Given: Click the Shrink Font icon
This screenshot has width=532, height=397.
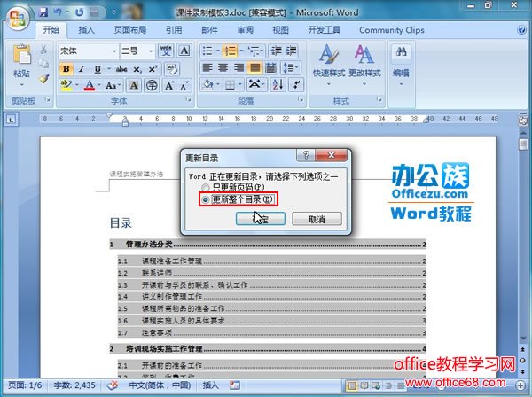Looking at the screenshot, I should point(185,85).
